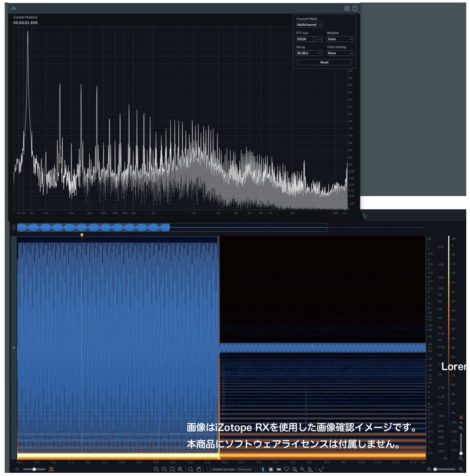
Task: Open the Help panel via question mark icon
Action: 355,8
